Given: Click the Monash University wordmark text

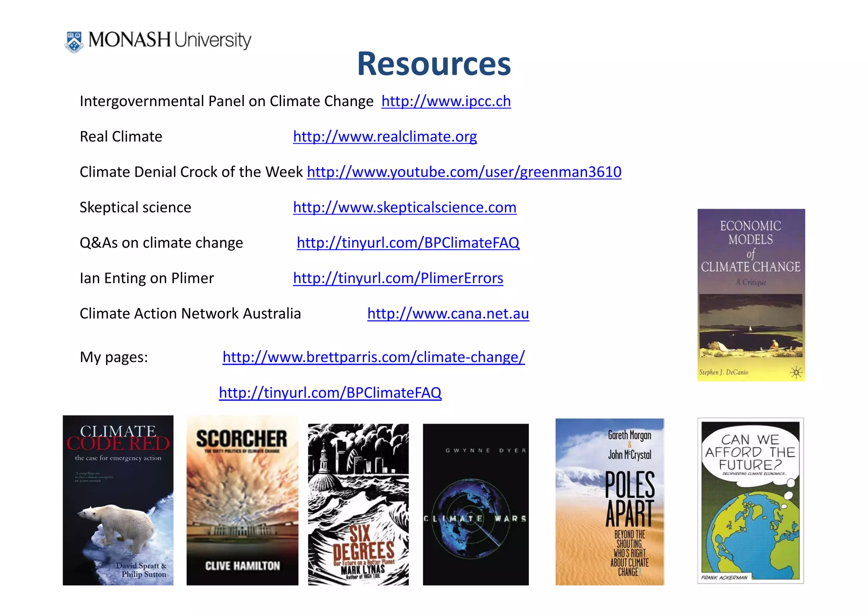Looking at the screenshot, I should click(x=170, y=40).
